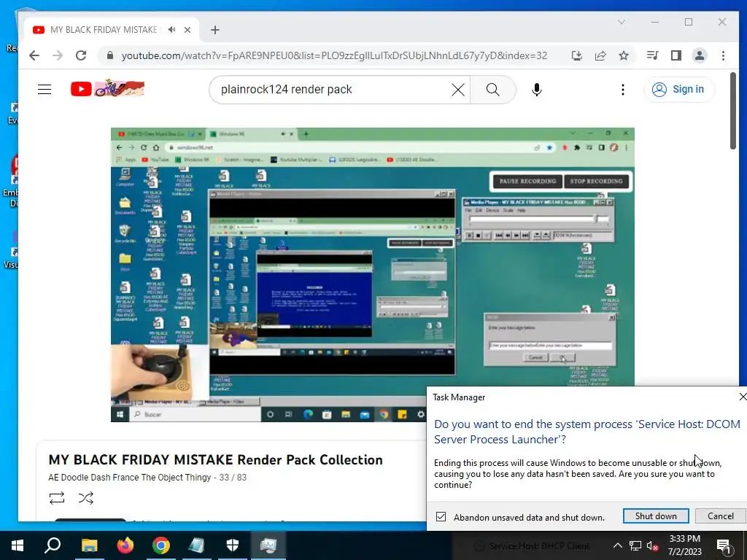Open Windows Security shield on taskbar
The height and width of the screenshot is (560, 747).
(233, 545)
